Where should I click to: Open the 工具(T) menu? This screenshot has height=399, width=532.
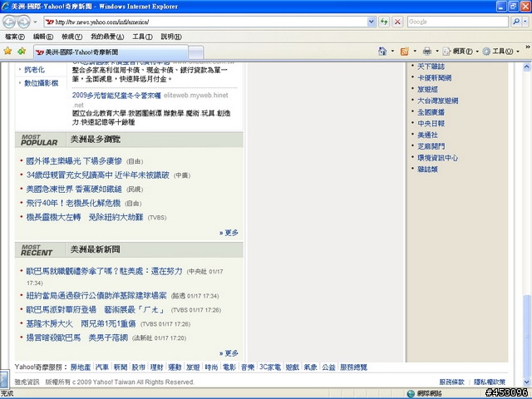click(142, 37)
